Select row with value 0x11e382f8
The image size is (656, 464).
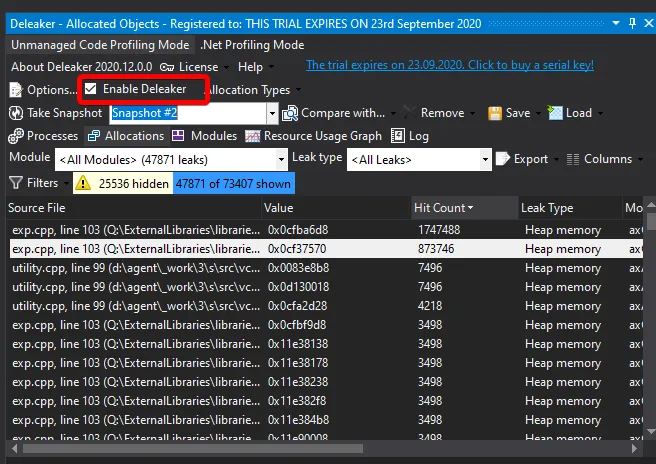click(326, 401)
